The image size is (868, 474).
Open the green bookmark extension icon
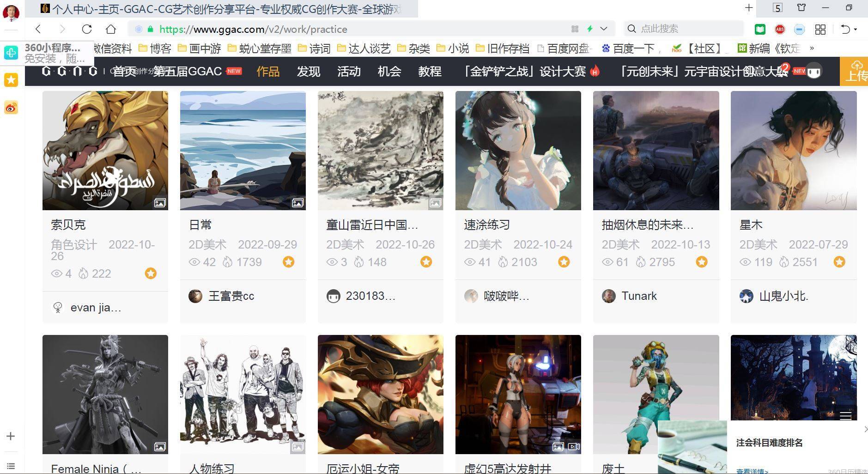(x=760, y=29)
